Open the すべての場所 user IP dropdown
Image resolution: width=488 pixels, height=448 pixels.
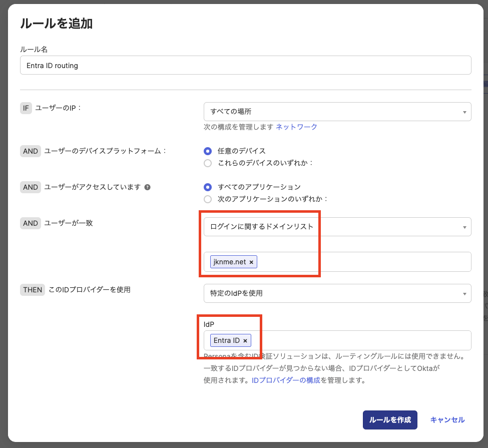point(337,112)
